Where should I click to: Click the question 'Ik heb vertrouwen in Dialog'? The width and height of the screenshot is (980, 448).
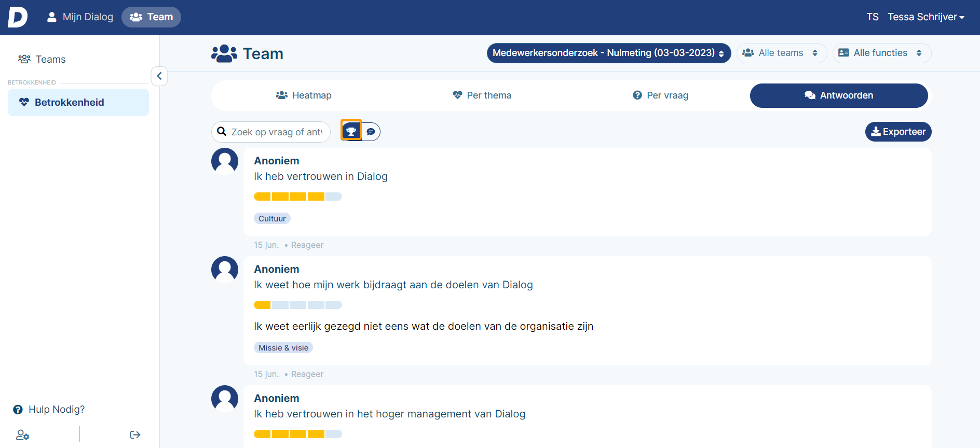click(x=321, y=176)
